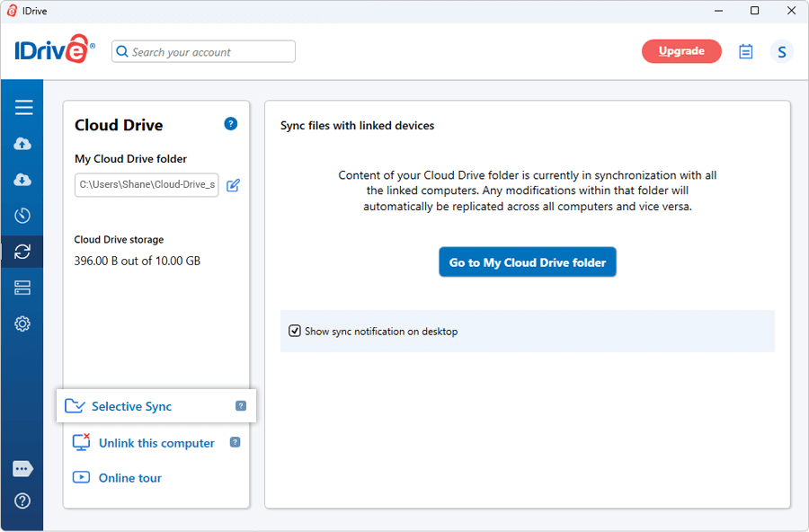The height and width of the screenshot is (532, 809).
Task: Open Selective Sync option
Action: point(131,406)
